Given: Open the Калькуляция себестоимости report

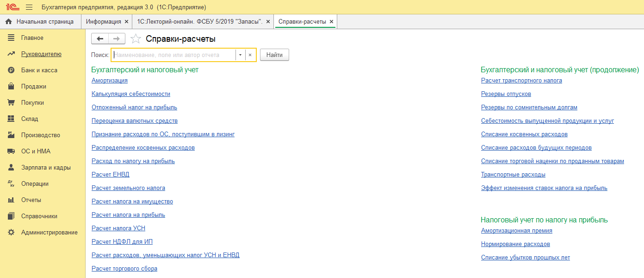Looking at the screenshot, I should (x=131, y=94).
